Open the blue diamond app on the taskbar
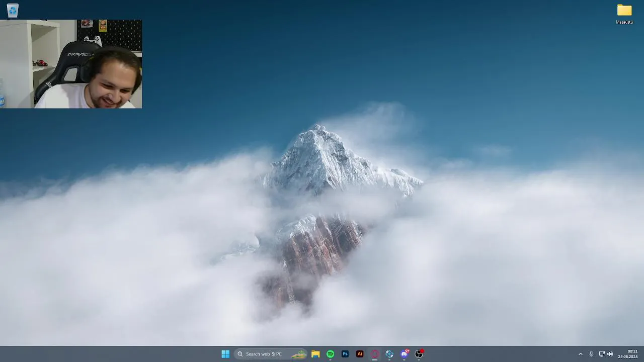 389,354
